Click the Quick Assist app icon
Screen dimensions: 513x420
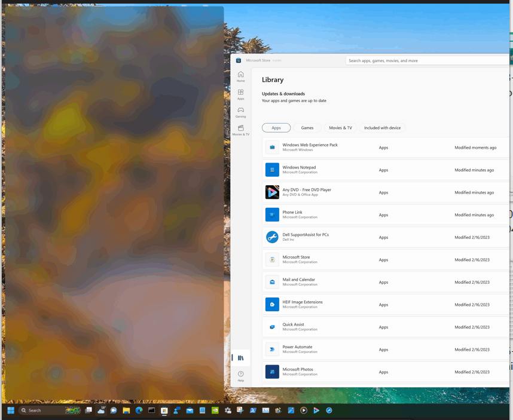272,327
